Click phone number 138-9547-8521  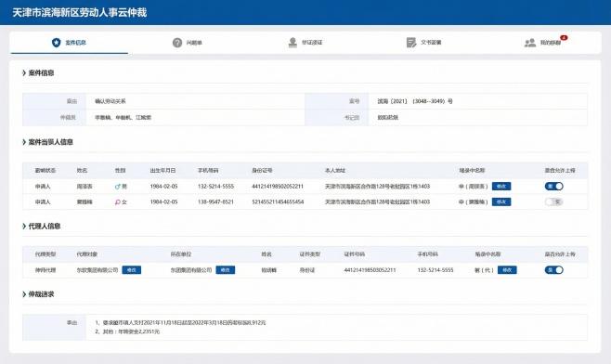(x=215, y=201)
